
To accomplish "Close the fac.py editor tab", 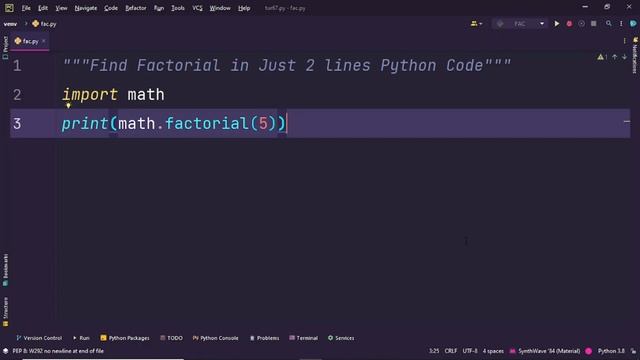I will click(x=44, y=41).
